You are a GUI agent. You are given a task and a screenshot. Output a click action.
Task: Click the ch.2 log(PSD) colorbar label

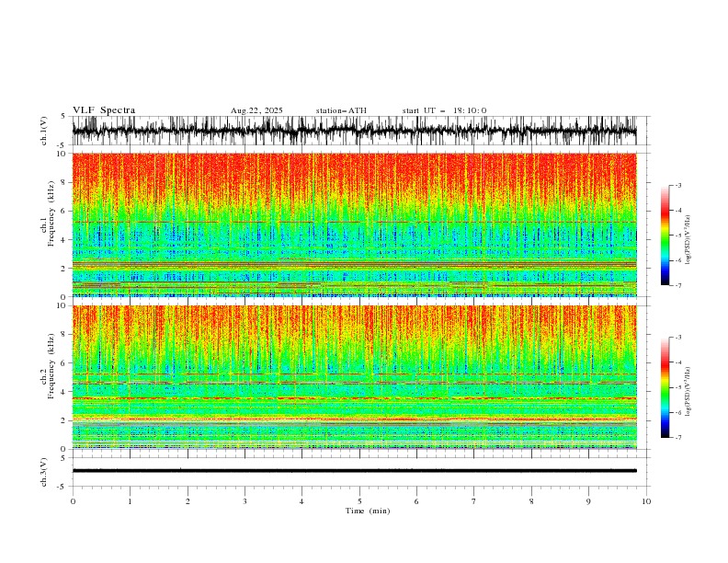tap(688, 392)
